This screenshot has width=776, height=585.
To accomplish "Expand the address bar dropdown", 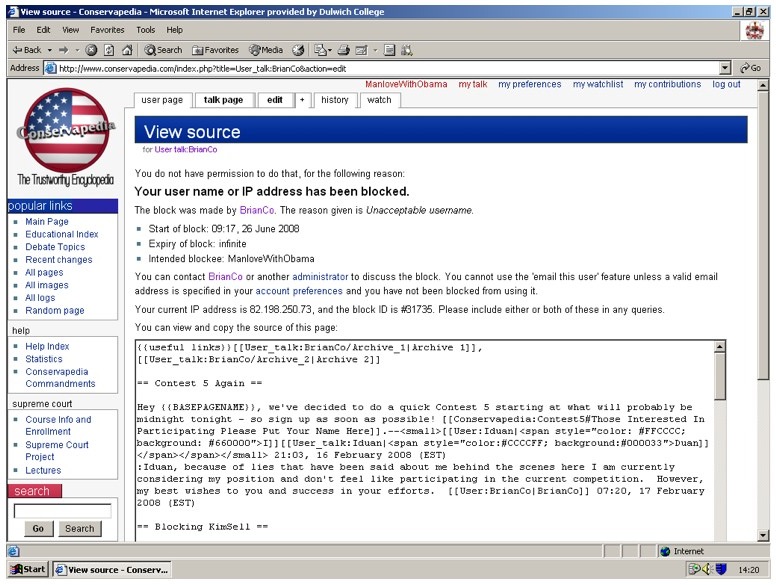I will (x=725, y=68).
